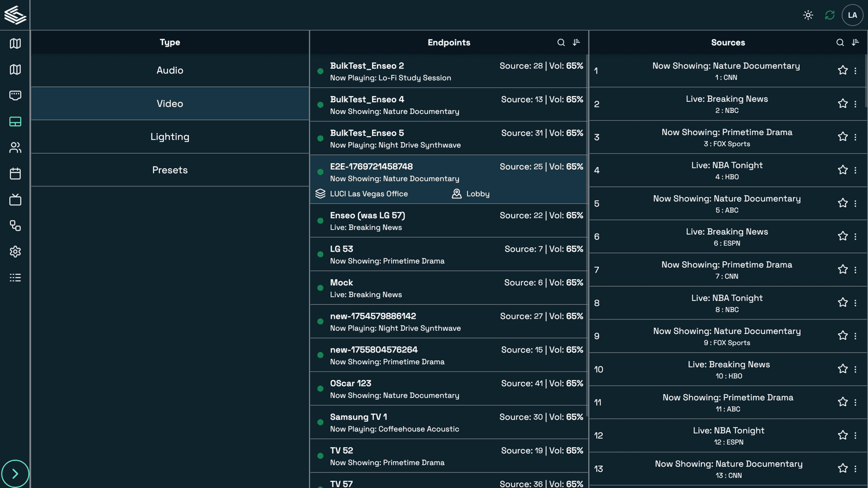Click the green refresh icon at top
This screenshot has width=868, height=488.
(x=829, y=15)
